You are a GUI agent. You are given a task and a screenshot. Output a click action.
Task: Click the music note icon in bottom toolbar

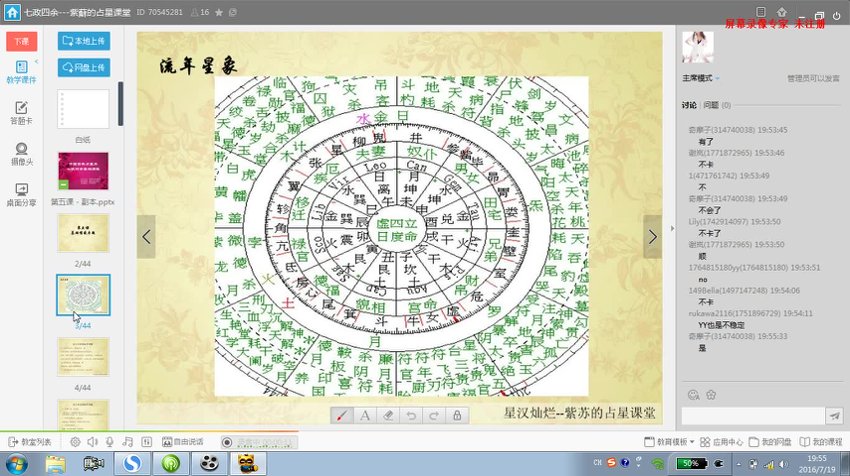[127, 442]
